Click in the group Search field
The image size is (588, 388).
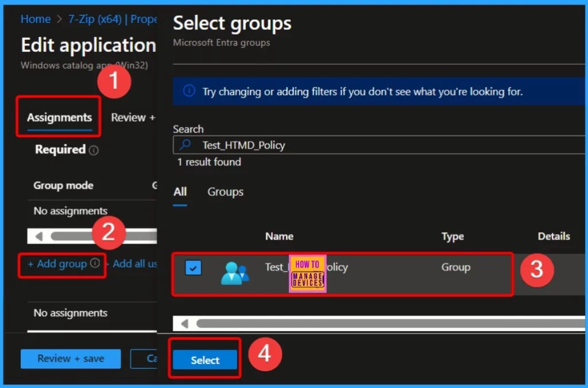[x=379, y=145]
